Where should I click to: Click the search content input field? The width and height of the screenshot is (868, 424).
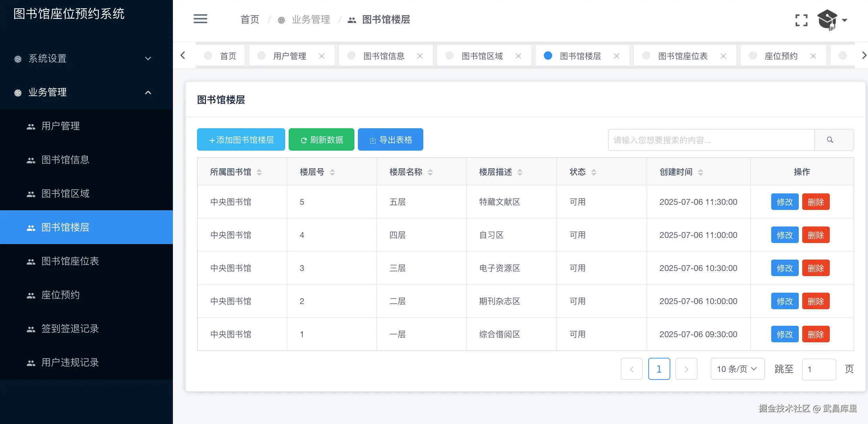(711, 140)
